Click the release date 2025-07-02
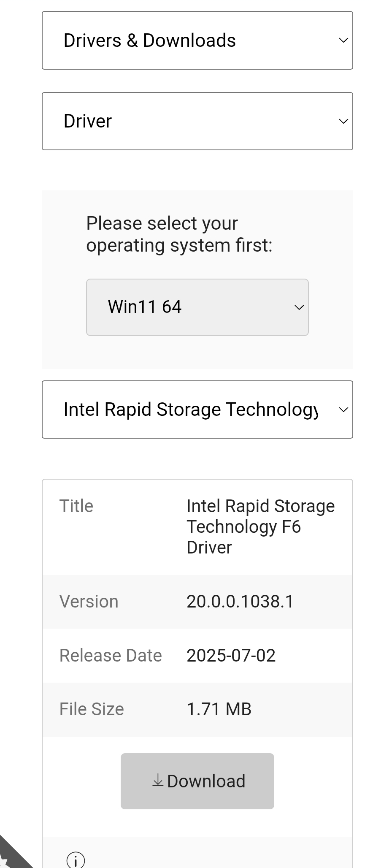Image resolution: width=373 pixels, height=868 pixels. click(231, 656)
